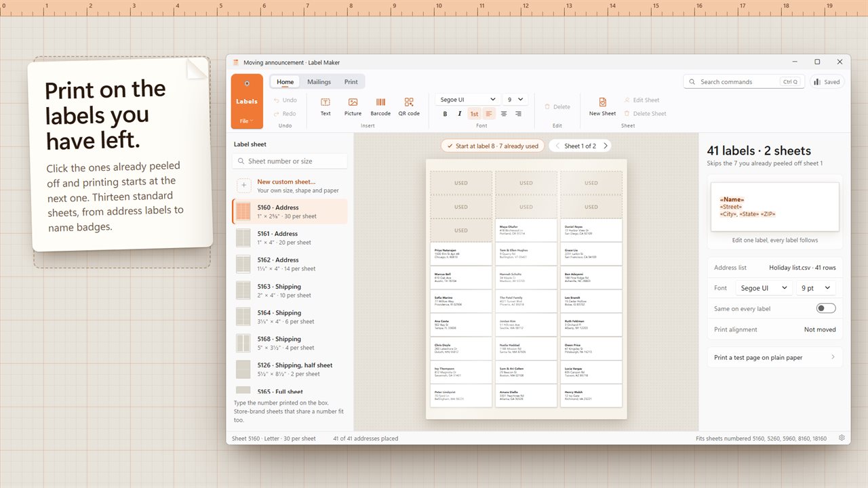
Task: Go to previous sheet arrow
Action: pyautogui.click(x=557, y=146)
